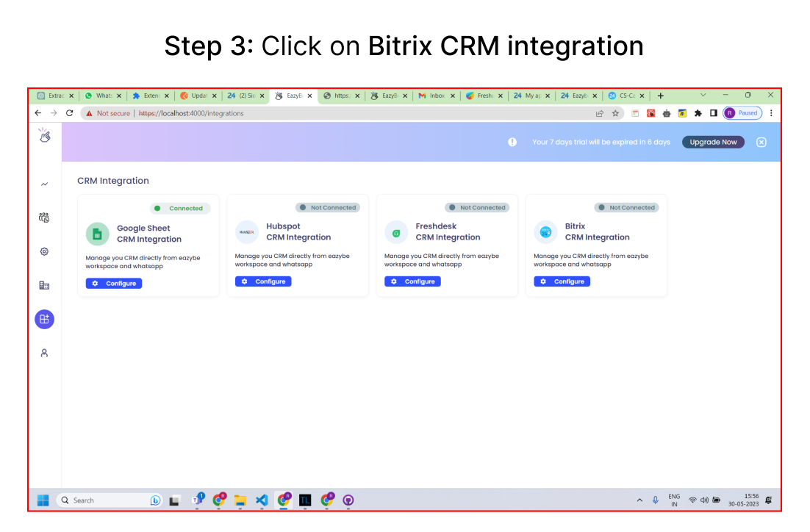Click the Not secure warning indicator
The width and height of the screenshot is (810, 532).
108,113
